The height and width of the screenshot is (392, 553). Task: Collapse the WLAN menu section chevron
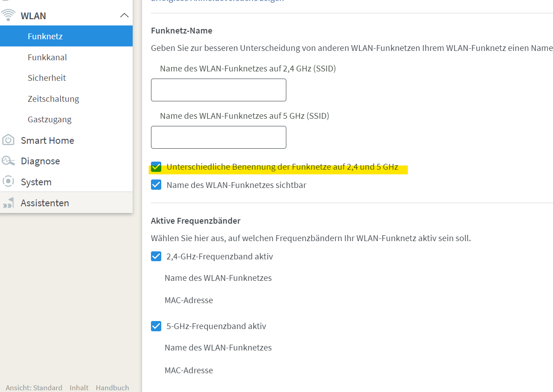coord(124,16)
